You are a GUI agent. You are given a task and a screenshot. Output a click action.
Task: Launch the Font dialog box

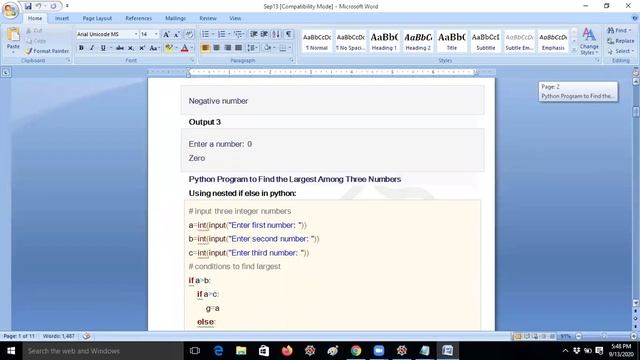coord(192,60)
